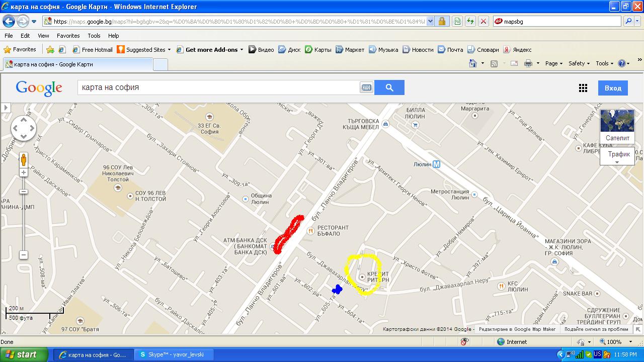Click the Ресторант Бъфало map marker

(310, 231)
